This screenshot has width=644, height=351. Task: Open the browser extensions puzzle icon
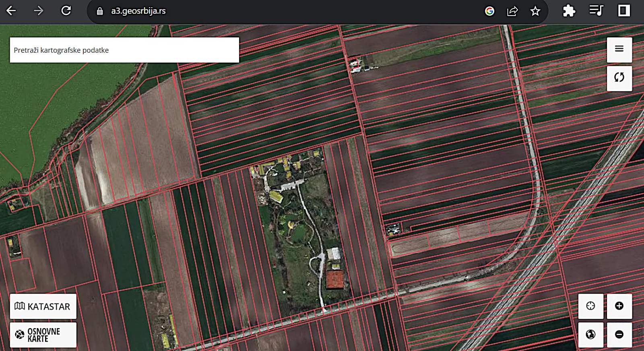[569, 11]
